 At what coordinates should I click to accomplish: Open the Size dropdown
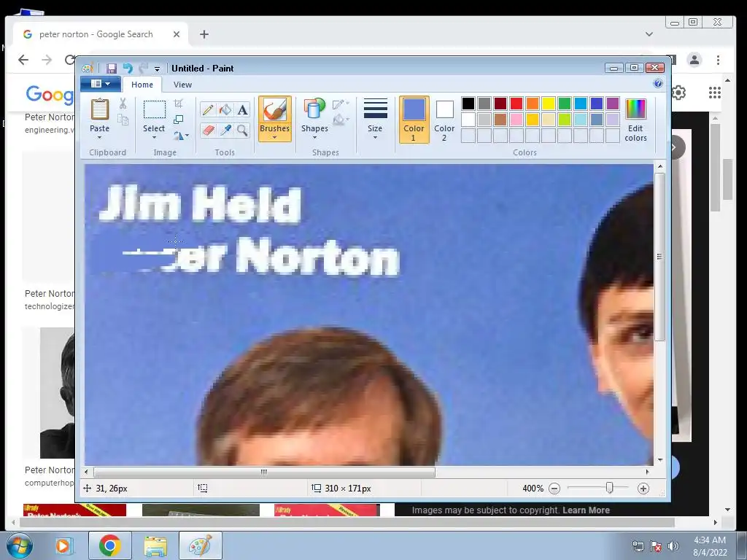tap(375, 117)
